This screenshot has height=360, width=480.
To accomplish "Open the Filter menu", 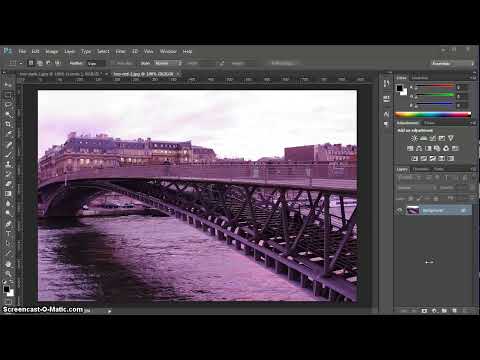I will (120, 51).
